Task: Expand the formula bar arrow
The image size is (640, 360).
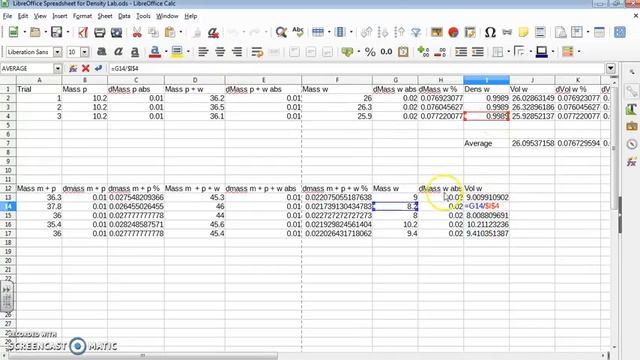Action: pos(611,69)
